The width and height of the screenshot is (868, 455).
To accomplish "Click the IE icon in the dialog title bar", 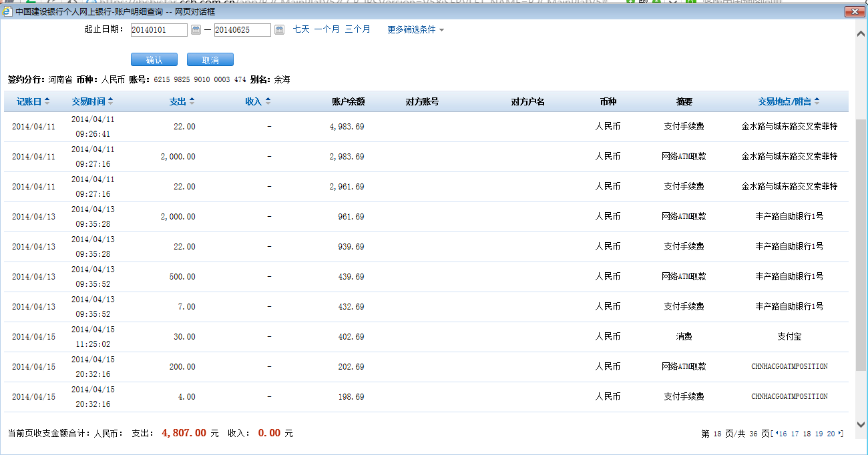I will click(x=7, y=12).
